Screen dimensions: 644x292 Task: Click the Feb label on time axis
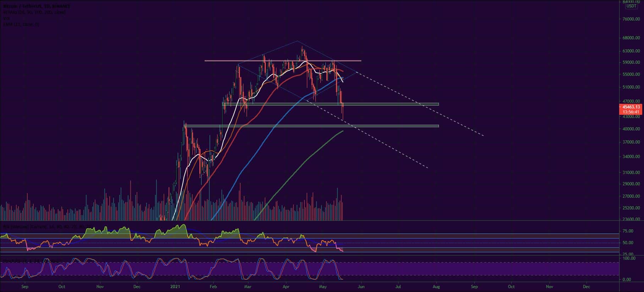click(213, 287)
